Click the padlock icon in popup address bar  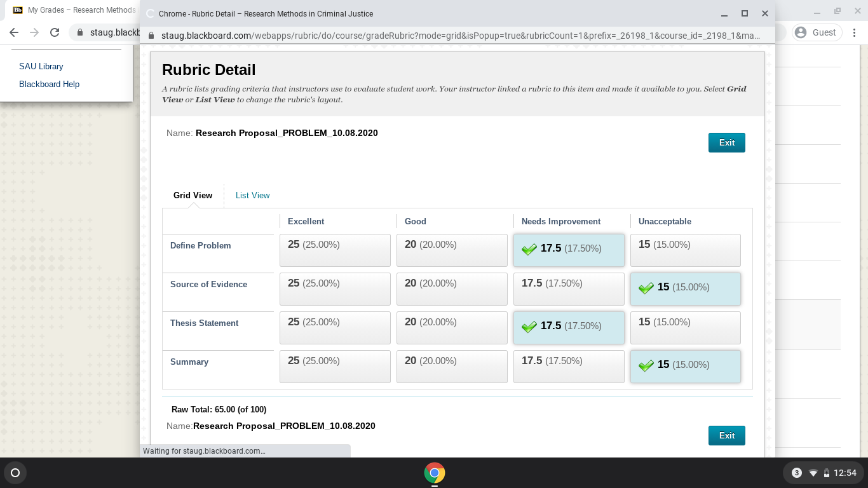coord(151,36)
